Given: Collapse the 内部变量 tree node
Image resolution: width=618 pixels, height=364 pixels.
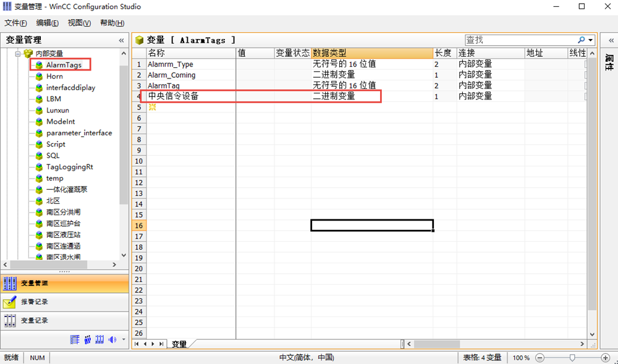Looking at the screenshot, I should (x=19, y=54).
